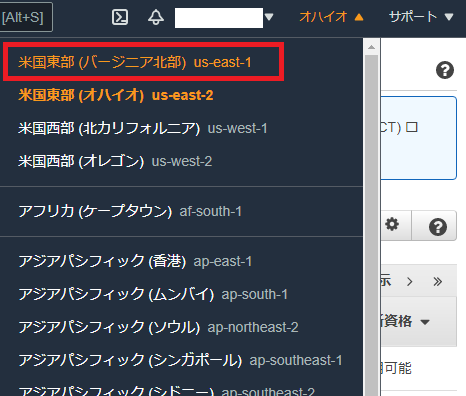Click the help icon beside the gear
466x396 pixels.
click(438, 227)
